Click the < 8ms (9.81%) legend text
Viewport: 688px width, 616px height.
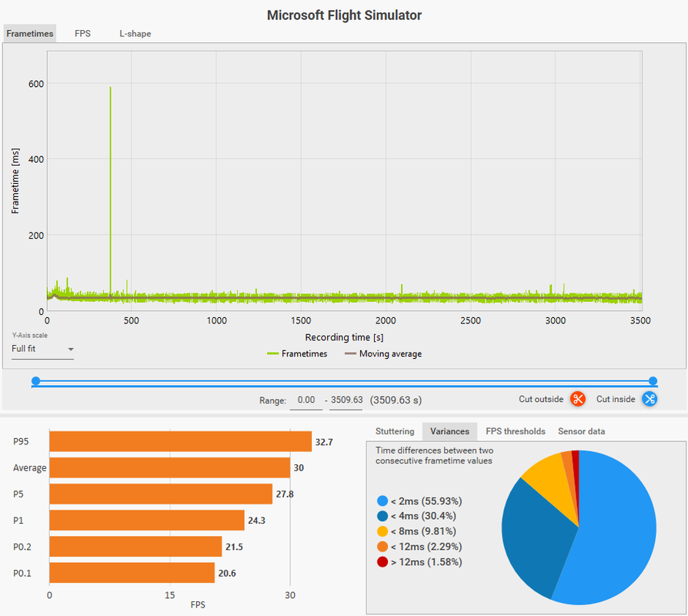[x=423, y=531]
